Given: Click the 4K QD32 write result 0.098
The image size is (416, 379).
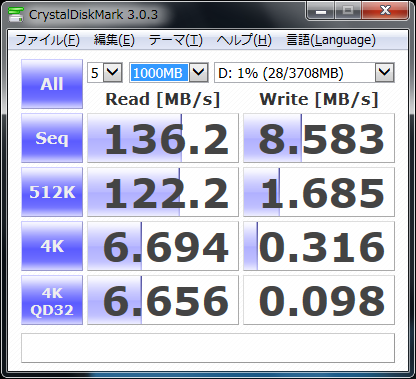Looking at the screenshot, I should [319, 300].
